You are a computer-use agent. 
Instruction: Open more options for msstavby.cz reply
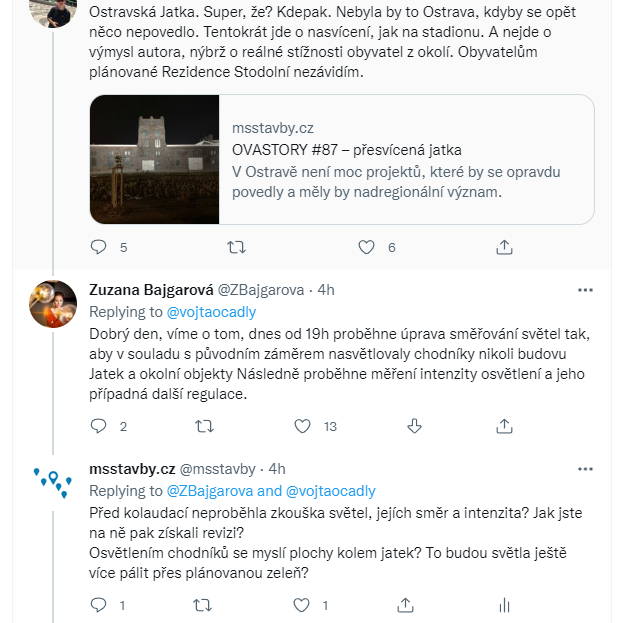(x=585, y=469)
